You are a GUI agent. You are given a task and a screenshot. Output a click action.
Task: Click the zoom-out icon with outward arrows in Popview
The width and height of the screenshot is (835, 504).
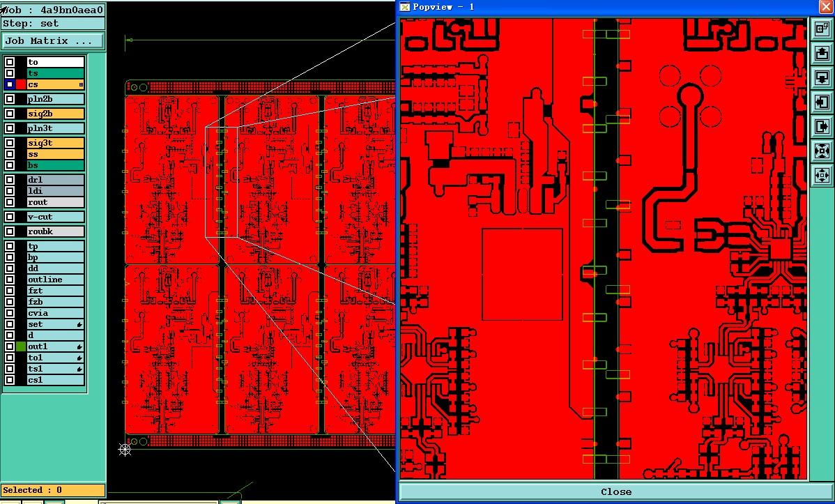[x=822, y=175]
